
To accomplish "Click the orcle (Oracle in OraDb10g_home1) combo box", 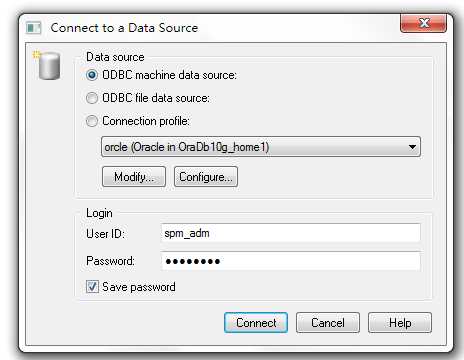I will (261, 147).
